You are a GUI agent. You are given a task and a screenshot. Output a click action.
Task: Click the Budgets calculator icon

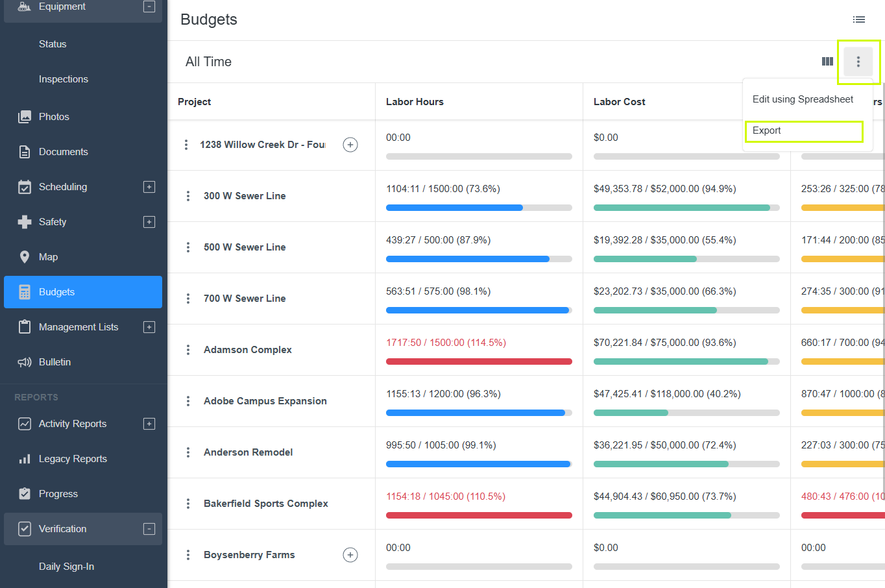(x=25, y=292)
